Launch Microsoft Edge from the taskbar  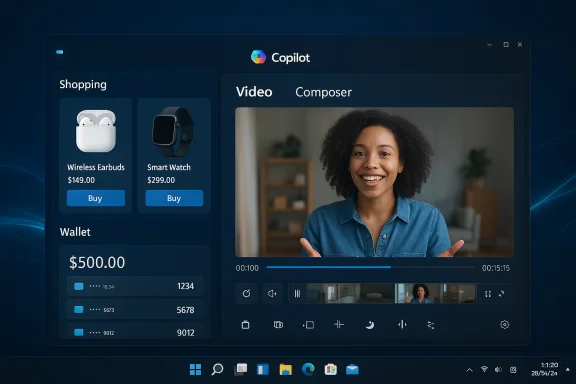(x=308, y=369)
